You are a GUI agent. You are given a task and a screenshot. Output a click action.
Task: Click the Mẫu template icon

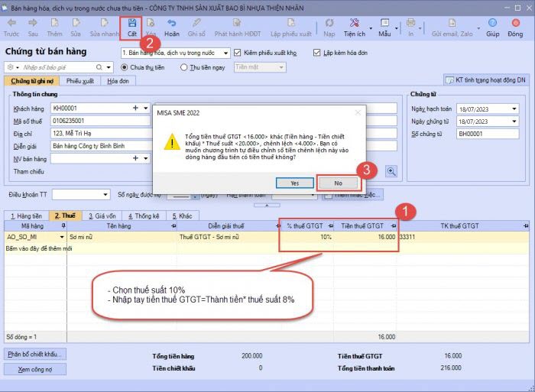coord(384,27)
